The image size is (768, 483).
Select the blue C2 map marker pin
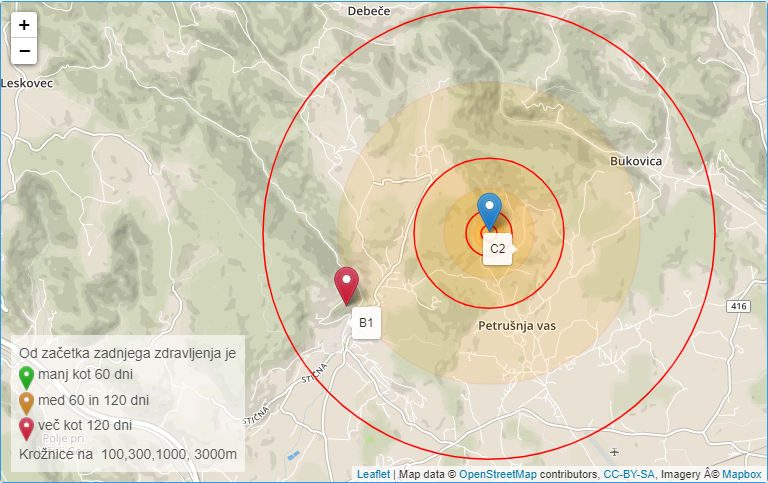(489, 212)
